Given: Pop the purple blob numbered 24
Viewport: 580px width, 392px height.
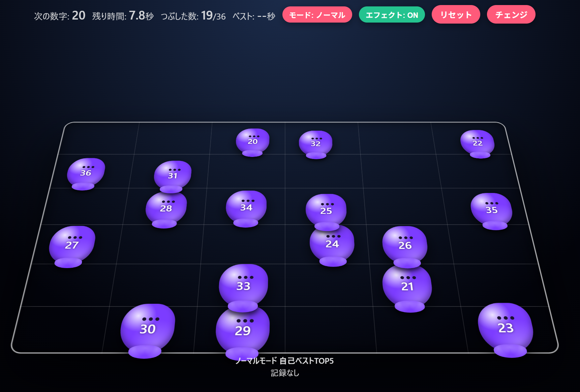Looking at the screenshot, I should point(332,245).
